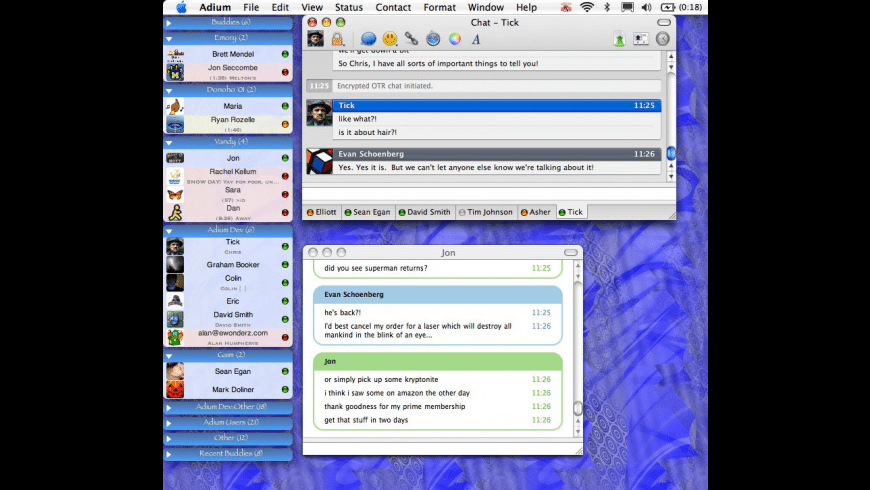Click the contact card icon in chat toolbar
The width and height of the screenshot is (870, 490).
(640, 39)
